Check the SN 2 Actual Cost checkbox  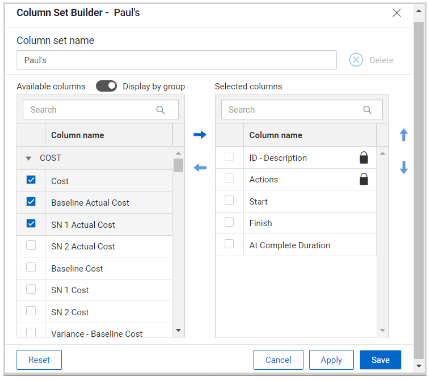31,245
